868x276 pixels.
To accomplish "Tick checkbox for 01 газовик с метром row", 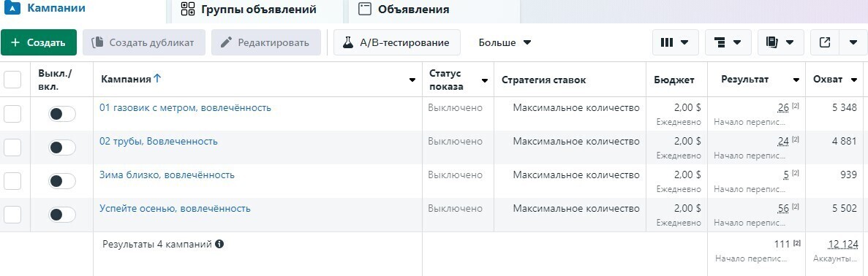I will tap(12, 114).
